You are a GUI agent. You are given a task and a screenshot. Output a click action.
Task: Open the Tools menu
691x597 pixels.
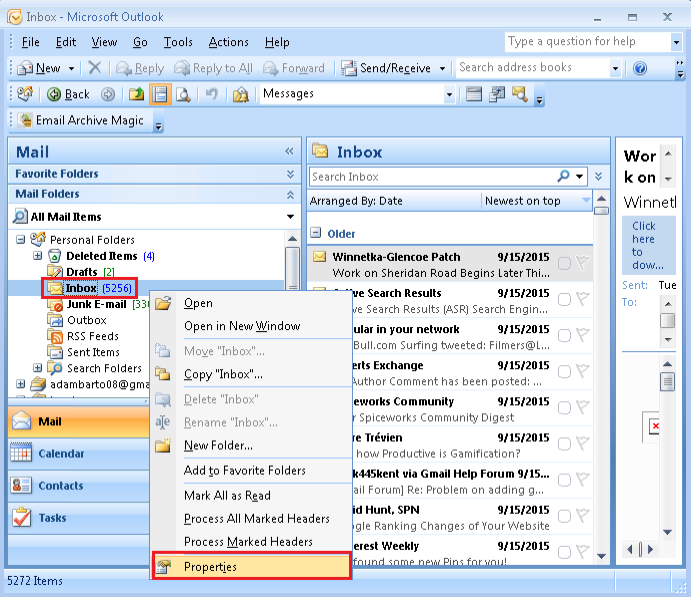pos(178,42)
